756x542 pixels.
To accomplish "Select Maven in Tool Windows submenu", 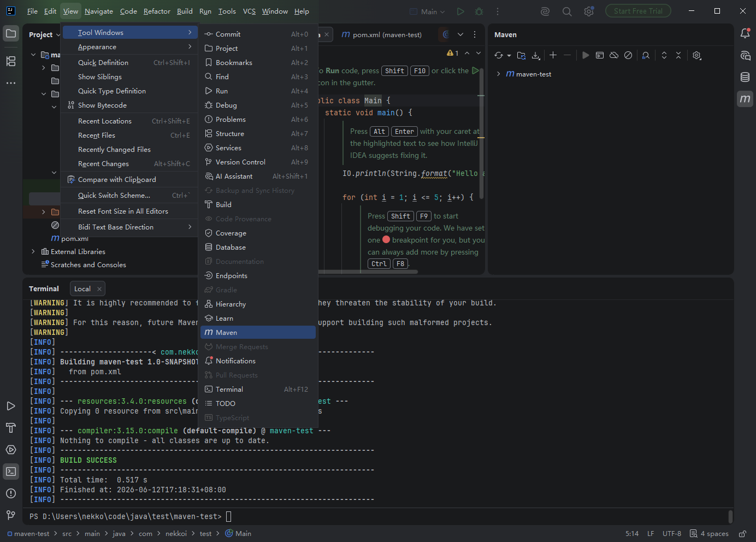I will (258, 332).
